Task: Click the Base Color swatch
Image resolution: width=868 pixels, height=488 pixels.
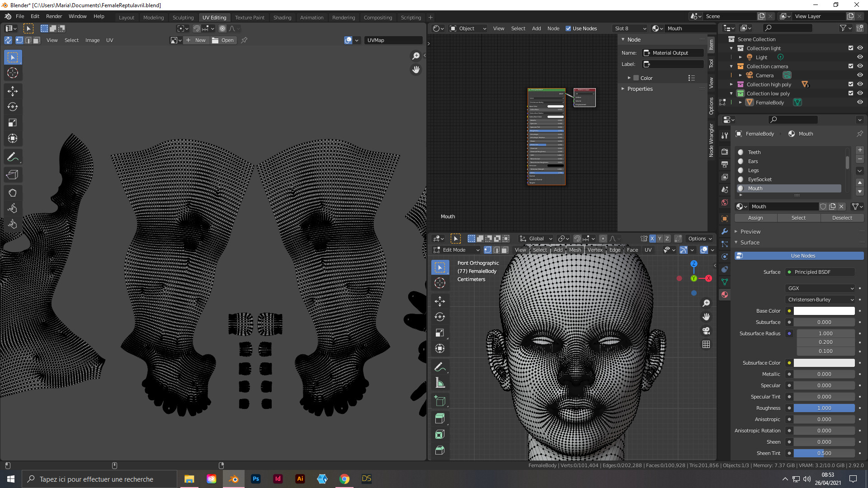Action: [824, 311]
